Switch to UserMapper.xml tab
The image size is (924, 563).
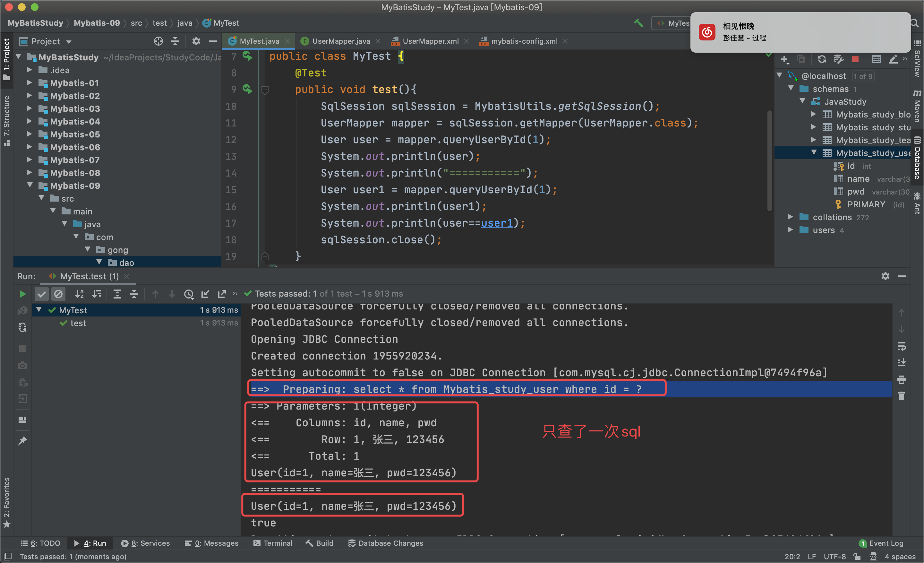[430, 41]
